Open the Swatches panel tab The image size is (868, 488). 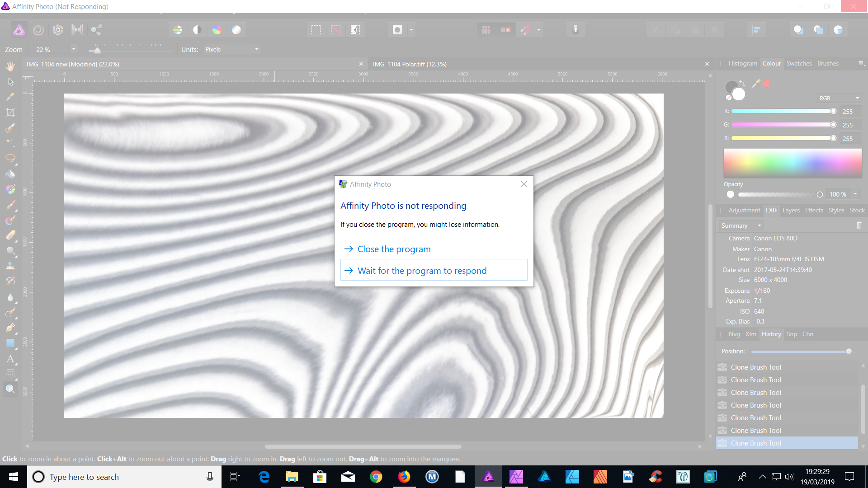[x=799, y=63]
